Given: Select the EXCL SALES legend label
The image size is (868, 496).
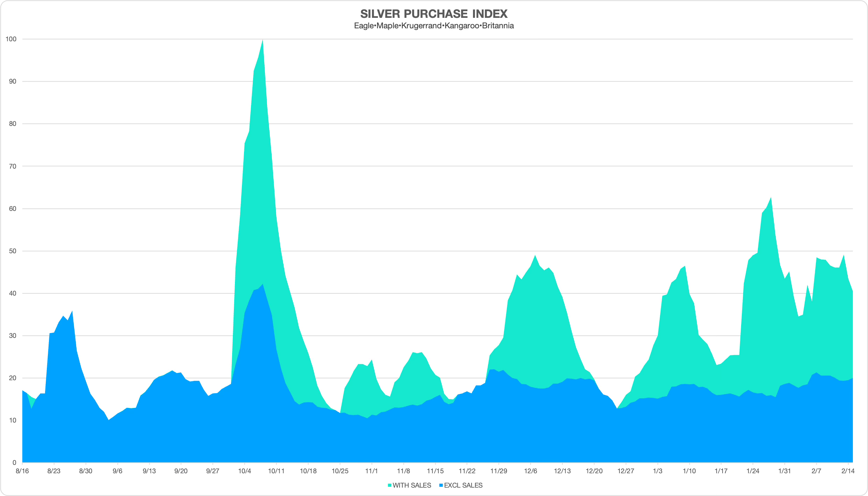Looking at the screenshot, I should (x=463, y=486).
